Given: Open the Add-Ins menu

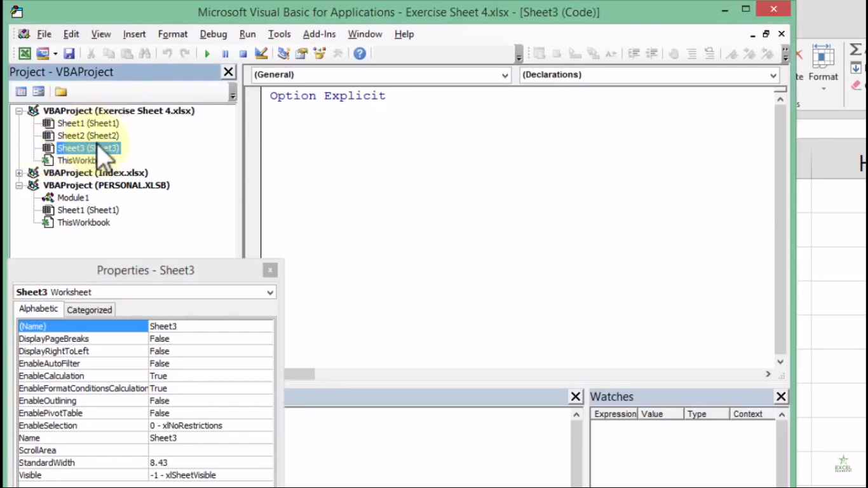Looking at the screenshot, I should 318,34.
